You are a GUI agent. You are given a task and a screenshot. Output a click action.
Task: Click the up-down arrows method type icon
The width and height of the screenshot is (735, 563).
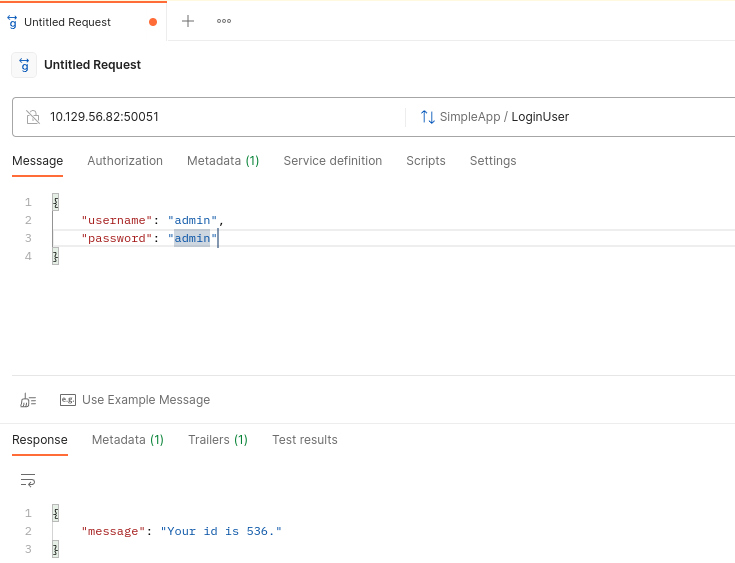click(427, 117)
